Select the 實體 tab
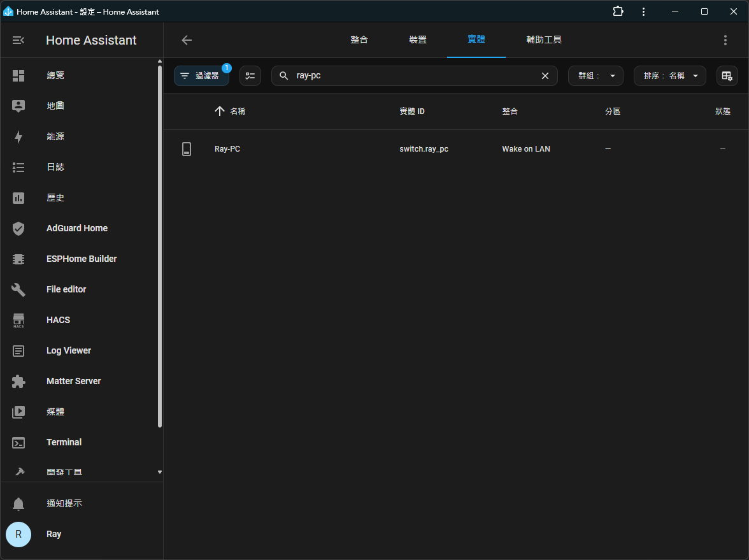749x560 pixels. click(476, 39)
